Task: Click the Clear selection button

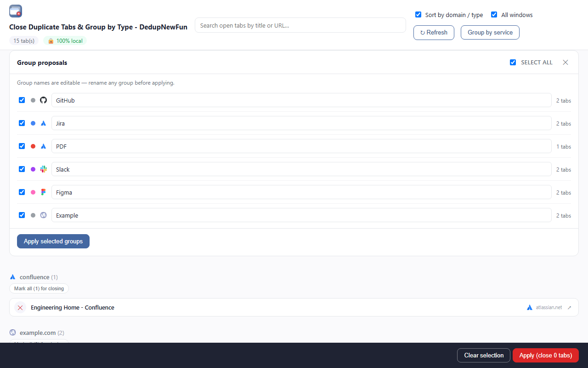Action: [484, 356]
